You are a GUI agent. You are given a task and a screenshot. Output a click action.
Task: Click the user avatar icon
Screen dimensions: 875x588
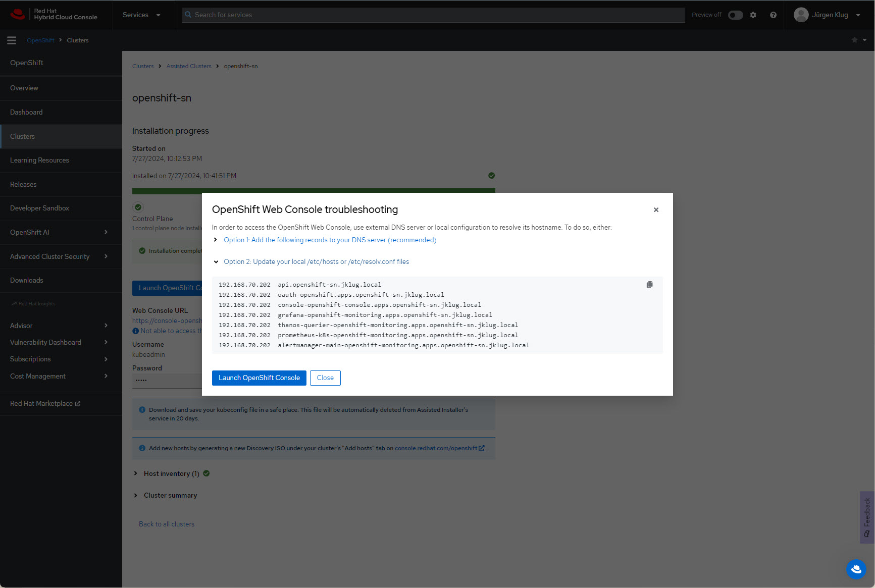[801, 15]
